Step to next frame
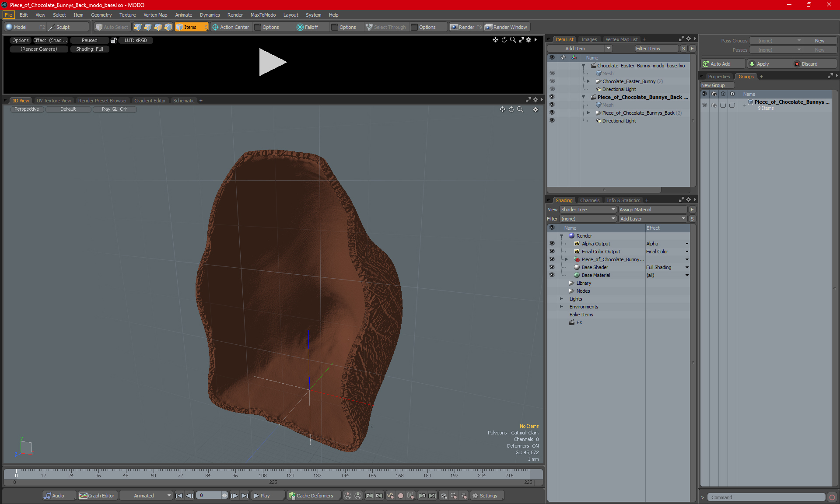This screenshot has width=840, height=504. click(234, 496)
